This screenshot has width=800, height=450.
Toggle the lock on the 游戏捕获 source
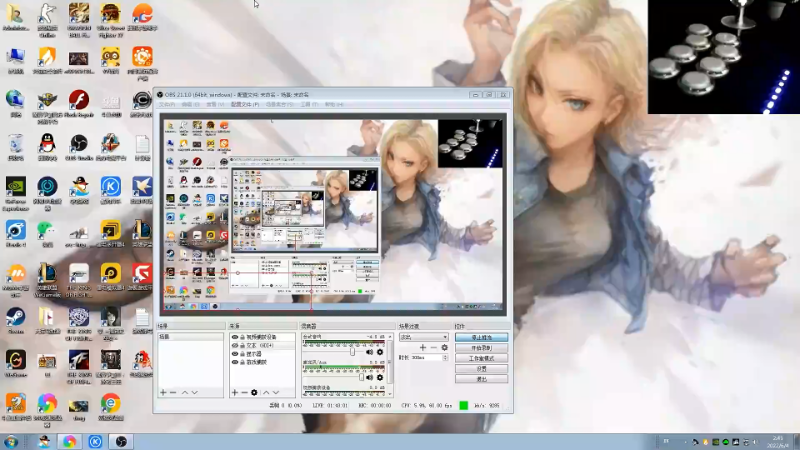click(x=242, y=362)
